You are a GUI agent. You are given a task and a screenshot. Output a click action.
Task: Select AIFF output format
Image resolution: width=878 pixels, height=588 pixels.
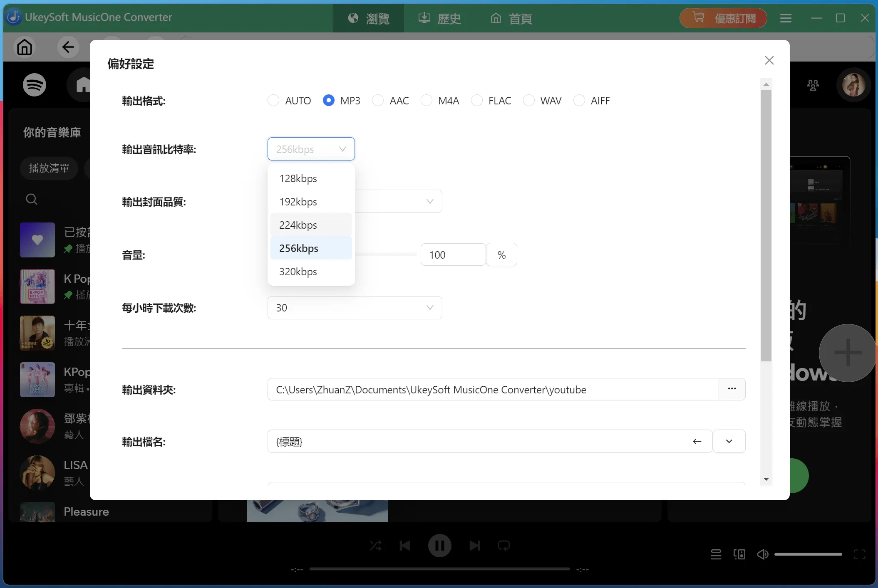click(592, 101)
